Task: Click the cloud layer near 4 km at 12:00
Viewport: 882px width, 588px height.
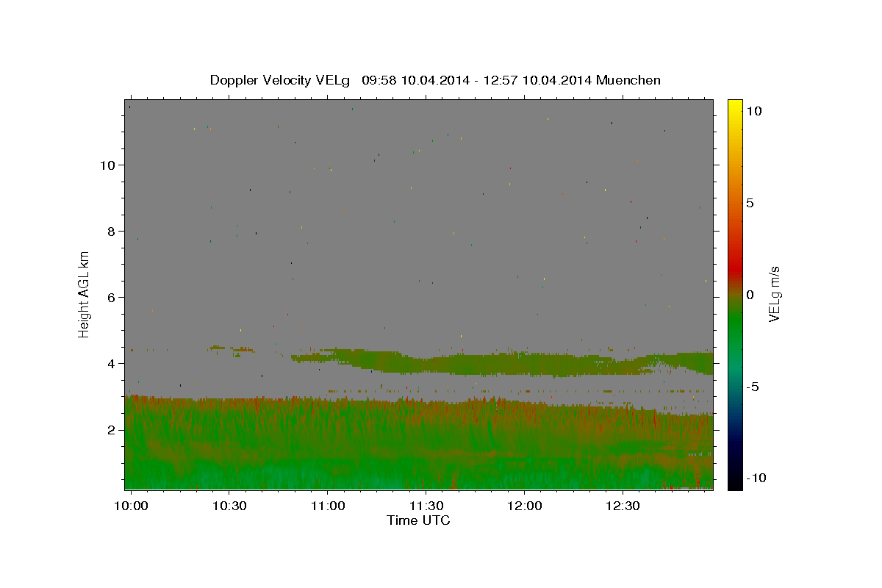Action: [524, 364]
